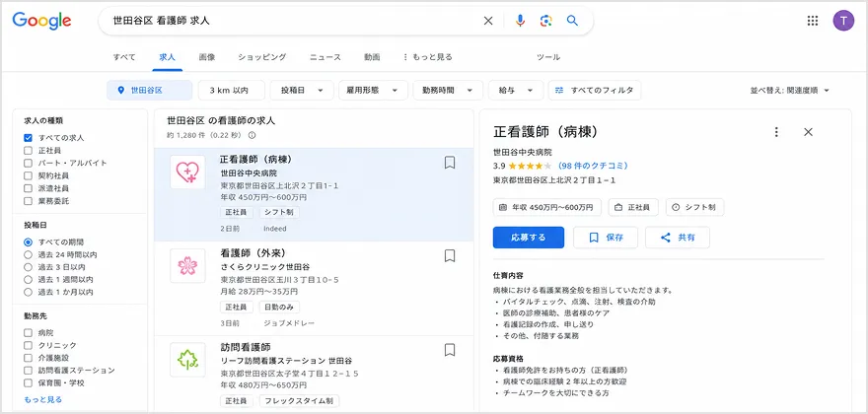This screenshot has height=414, width=868.
Task: Select the すべての期間 radio button
Action: tap(29, 242)
